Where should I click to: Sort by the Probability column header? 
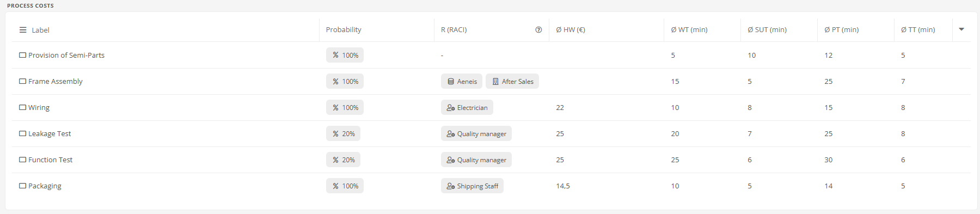(344, 30)
